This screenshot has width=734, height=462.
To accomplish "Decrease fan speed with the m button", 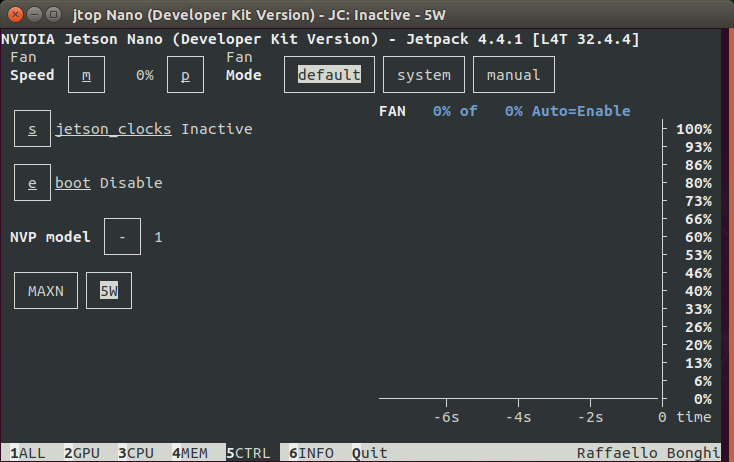I will click(87, 75).
